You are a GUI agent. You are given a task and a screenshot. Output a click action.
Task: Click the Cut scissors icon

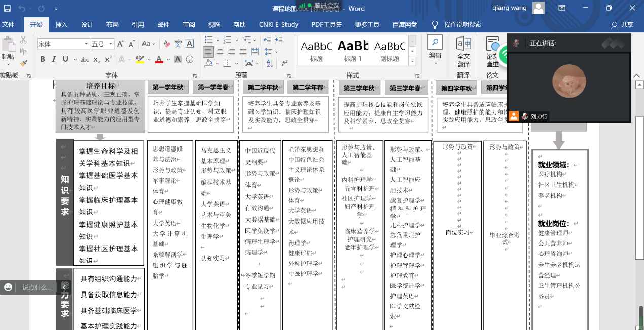tap(23, 40)
